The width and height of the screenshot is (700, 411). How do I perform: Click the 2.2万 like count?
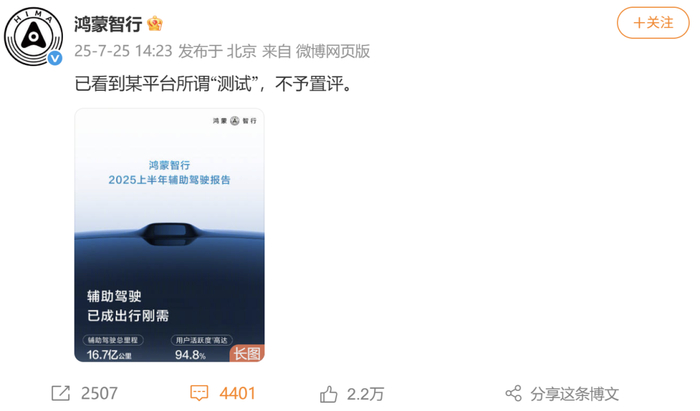(365, 394)
